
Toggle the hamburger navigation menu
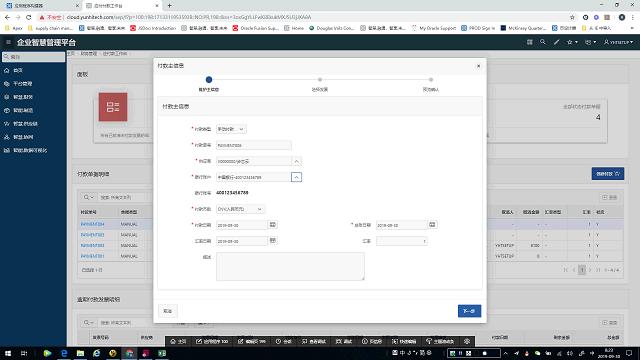tap(8, 42)
